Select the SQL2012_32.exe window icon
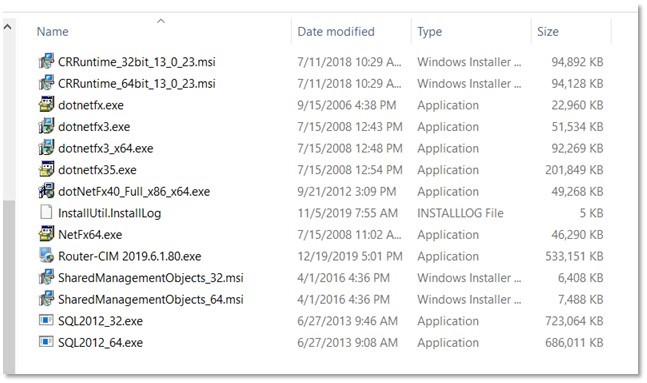This screenshot has height=383, width=647. 46,320
